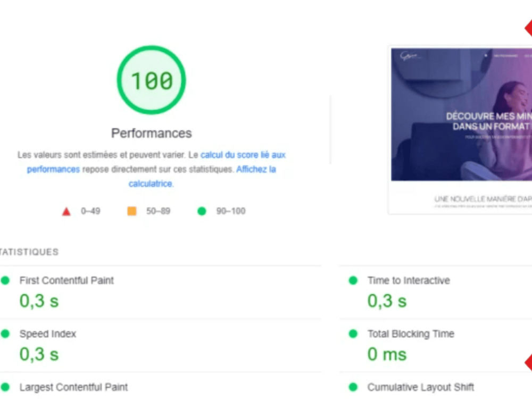The image size is (532, 399).
Task: Click the Speed Index '0,3 s' value
Action: click(39, 354)
